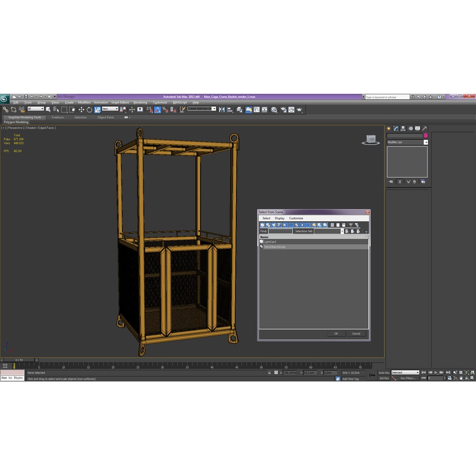
Task: Open Selection Set dropdown in Select From Scene
Action: (x=342, y=231)
